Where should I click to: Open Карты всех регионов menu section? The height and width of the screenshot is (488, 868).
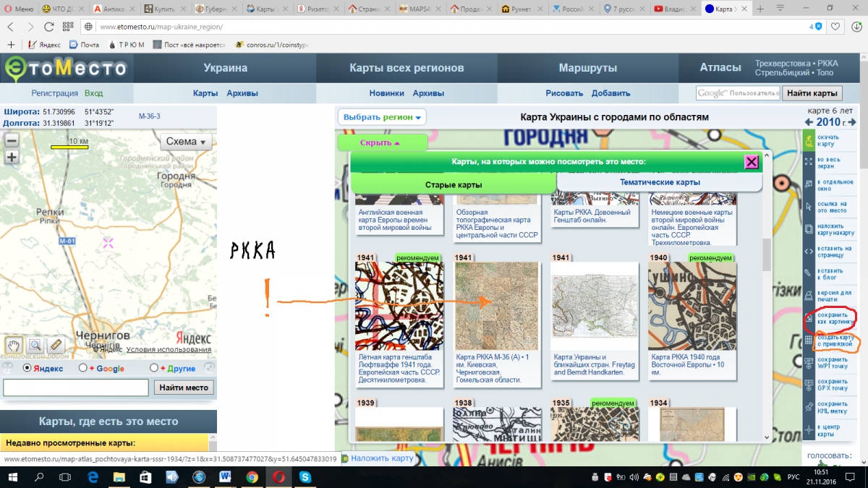(x=407, y=68)
